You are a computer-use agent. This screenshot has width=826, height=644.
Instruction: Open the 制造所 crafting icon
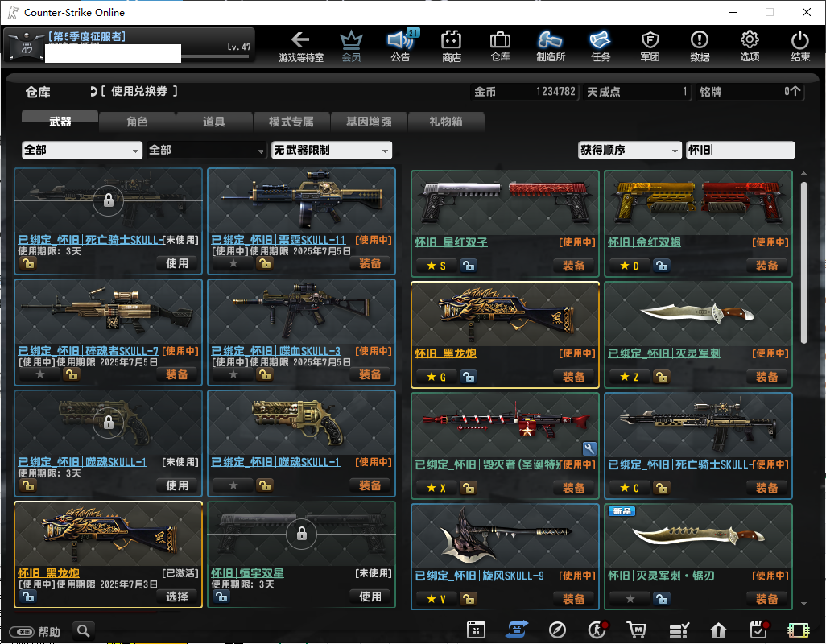point(551,46)
